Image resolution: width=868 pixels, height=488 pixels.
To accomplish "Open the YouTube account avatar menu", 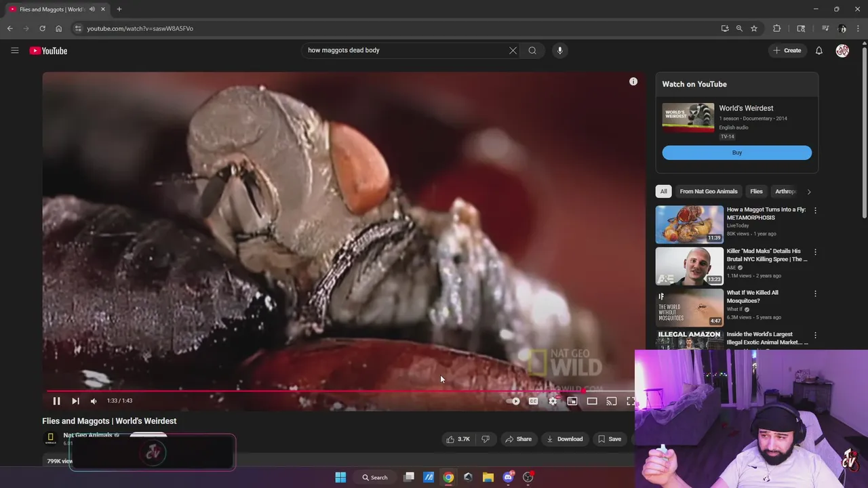I will [842, 51].
